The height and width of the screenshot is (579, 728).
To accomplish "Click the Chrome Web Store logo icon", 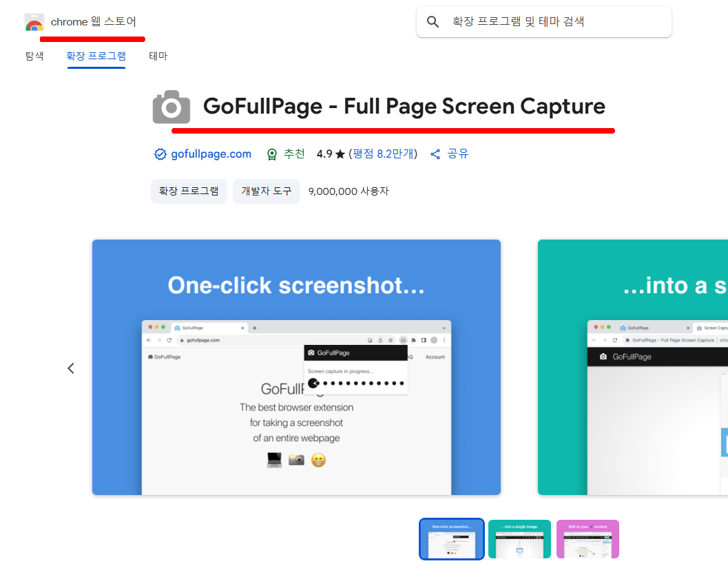I will (34, 22).
